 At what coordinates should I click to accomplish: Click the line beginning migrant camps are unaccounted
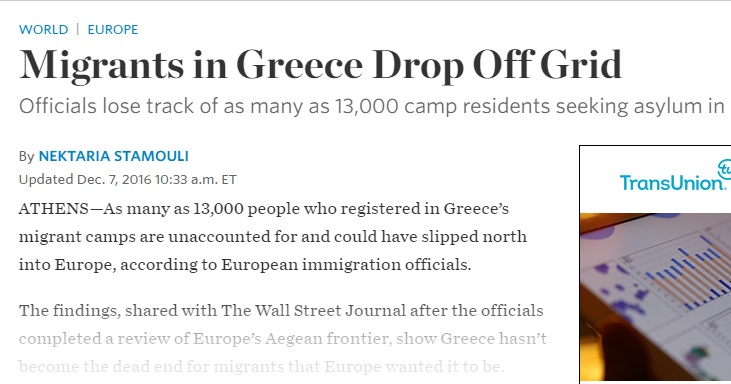[x=273, y=237]
